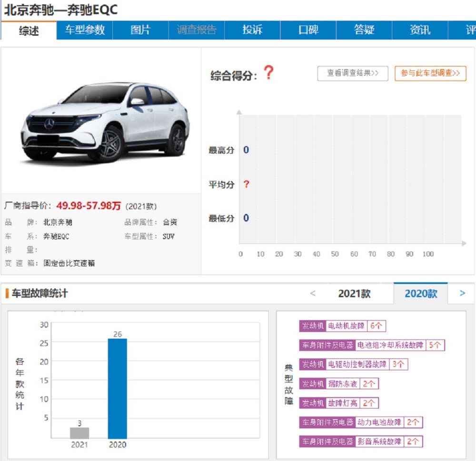Screen dimensions: 476x461
Task: Open the 漏防冻液 fault tag
Action: (x=339, y=383)
